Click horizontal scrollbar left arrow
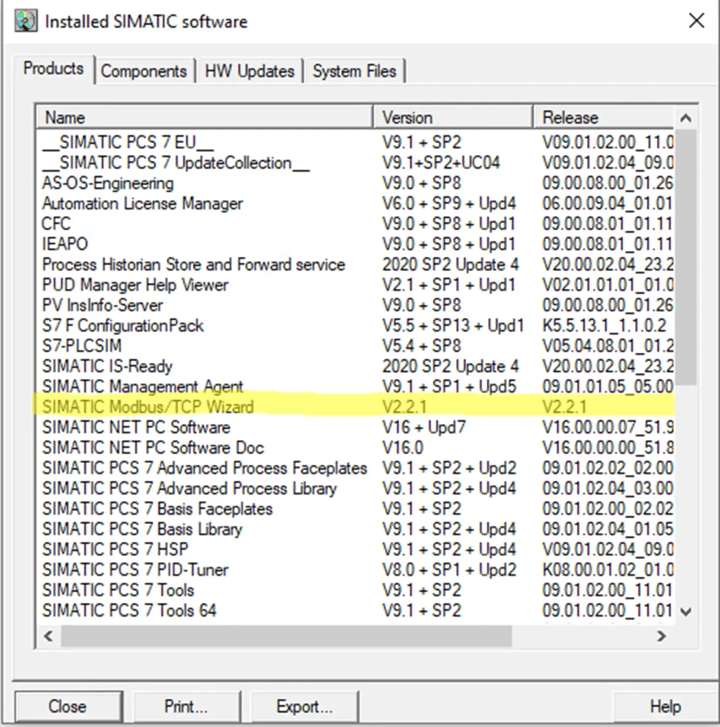The height and width of the screenshot is (727, 720). [x=48, y=636]
